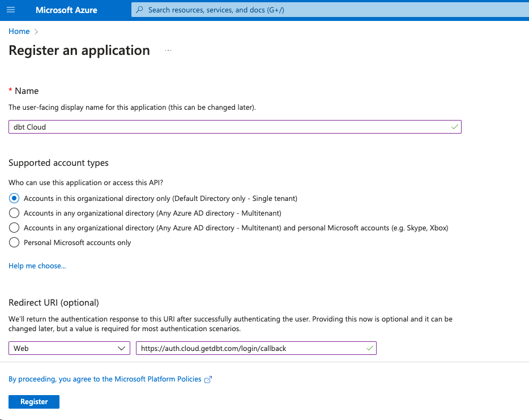Click green checkmark in Name field
This screenshot has width=529, height=420.
454,127
